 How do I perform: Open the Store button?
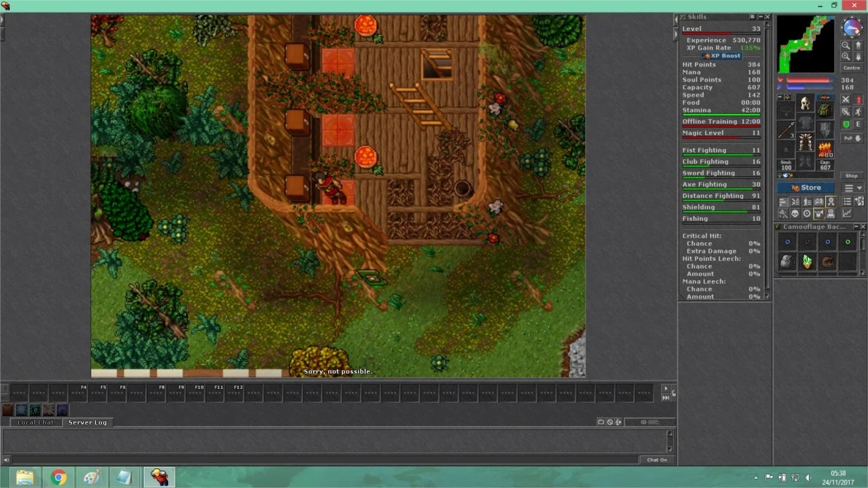click(x=806, y=188)
